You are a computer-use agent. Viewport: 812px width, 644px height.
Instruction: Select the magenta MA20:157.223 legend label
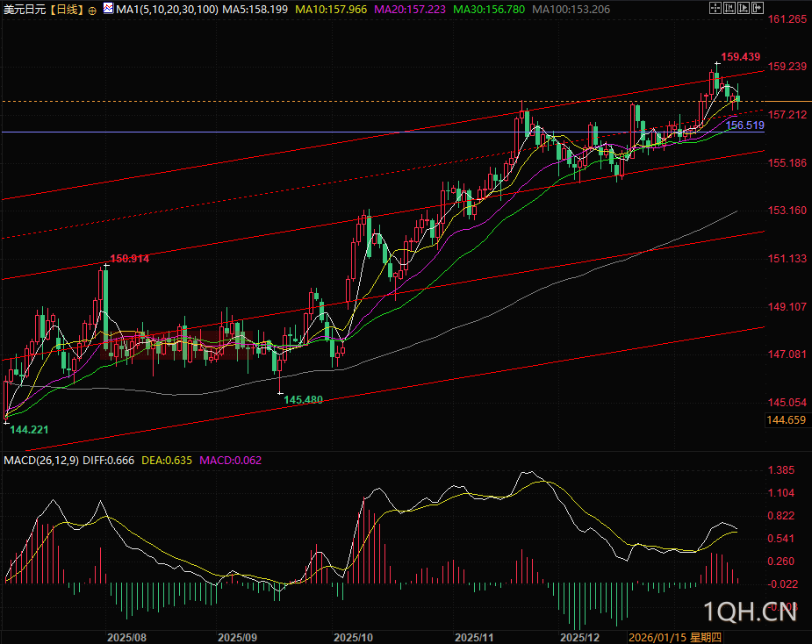(412, 10)
